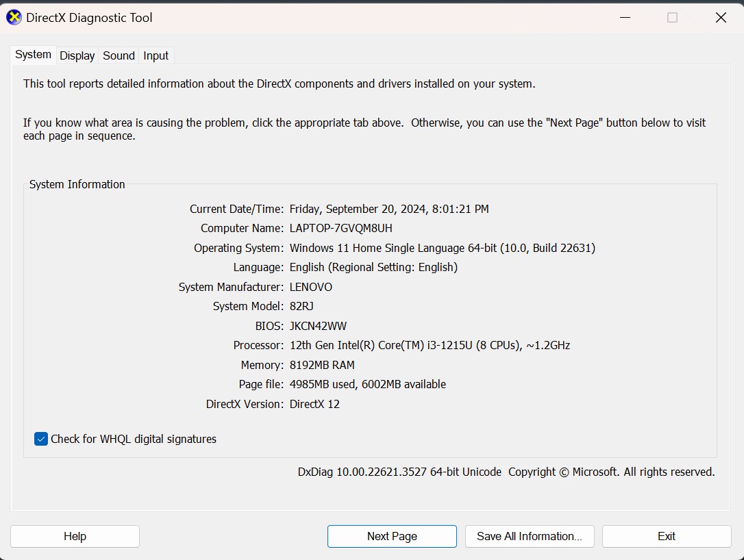Image resolution: width=744 pixels, height=560 pixels.
Task: Click the 'This tool reports detailed information' sentence
Action: click(x=280, y=84)
